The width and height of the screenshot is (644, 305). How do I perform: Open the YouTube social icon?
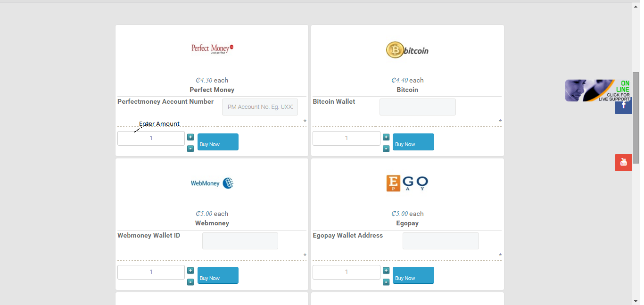coord(623,163)
